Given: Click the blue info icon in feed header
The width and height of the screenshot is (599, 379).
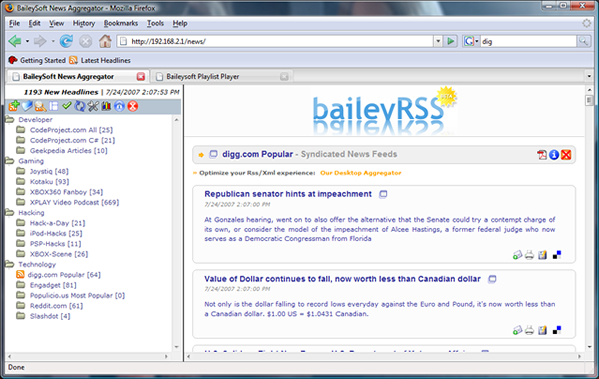Looking at the screenshot, I should coord(554,155).
